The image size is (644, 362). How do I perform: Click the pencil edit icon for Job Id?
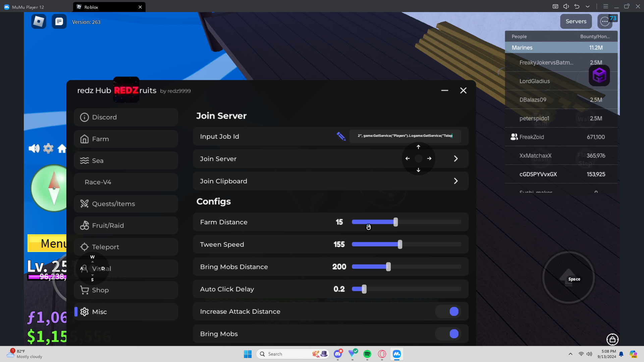(341, 136)
